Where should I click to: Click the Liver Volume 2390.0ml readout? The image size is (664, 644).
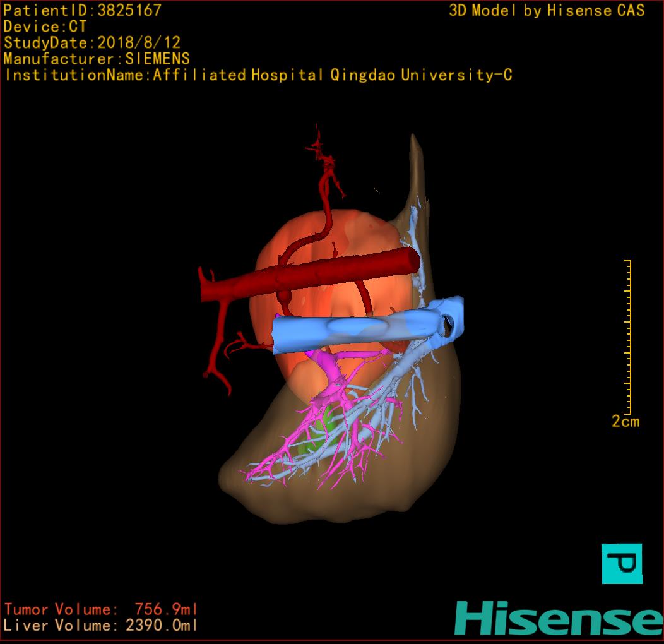tap(101, 626)
